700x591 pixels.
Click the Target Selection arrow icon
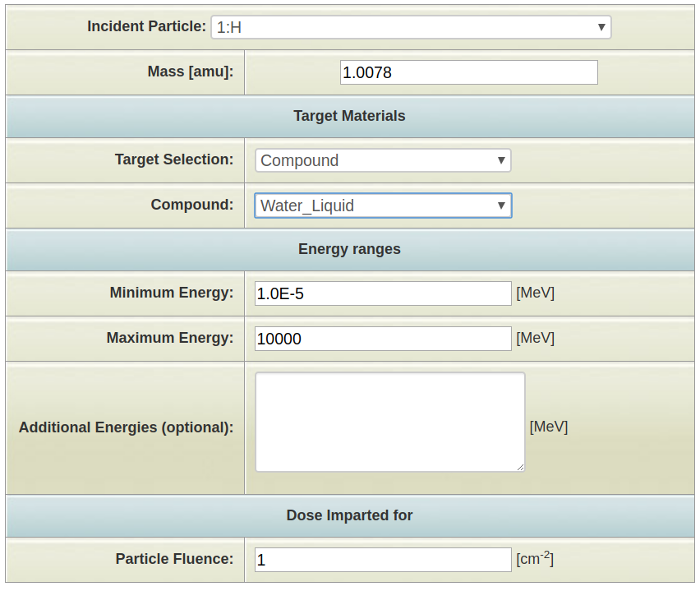pos(501,160)
